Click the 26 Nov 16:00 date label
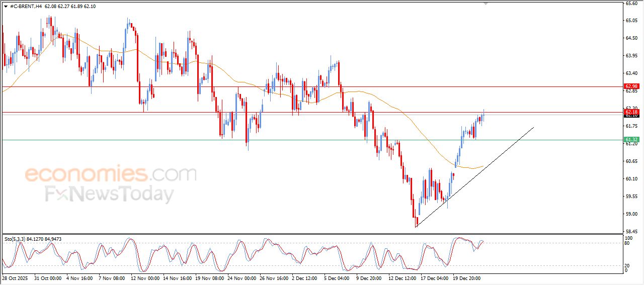The width and height of the screenshot is (644, 285). tap(275, 278)
